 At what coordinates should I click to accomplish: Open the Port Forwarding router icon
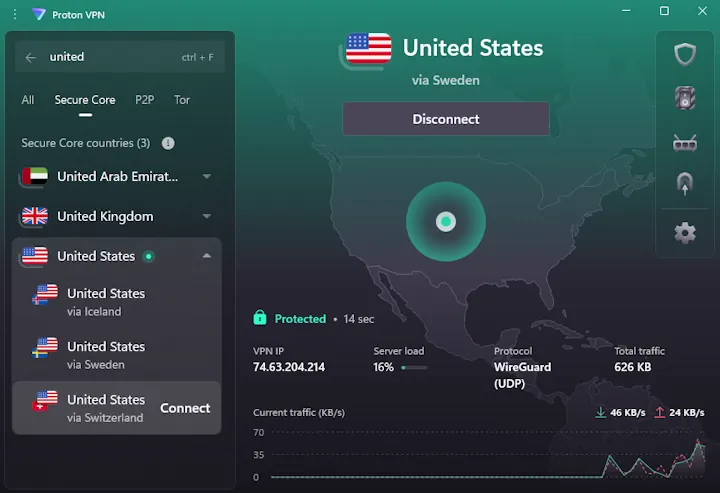click(685, 143)
